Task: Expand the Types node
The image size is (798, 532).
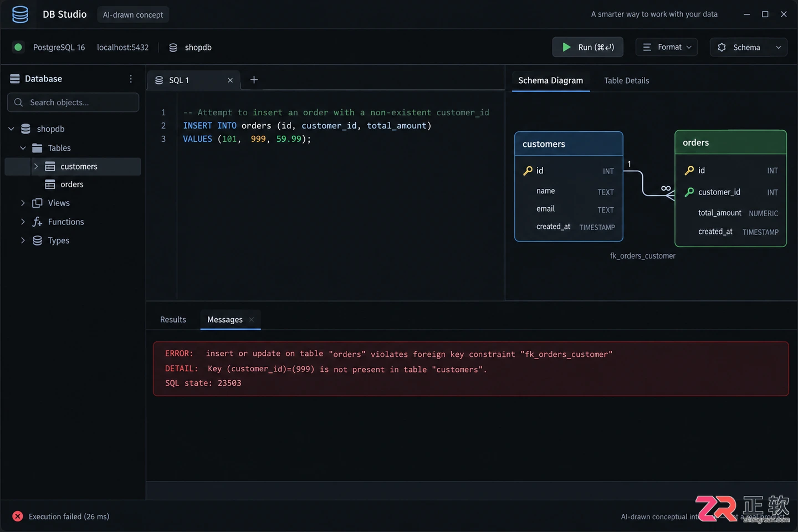Action: tap(23, 241)
